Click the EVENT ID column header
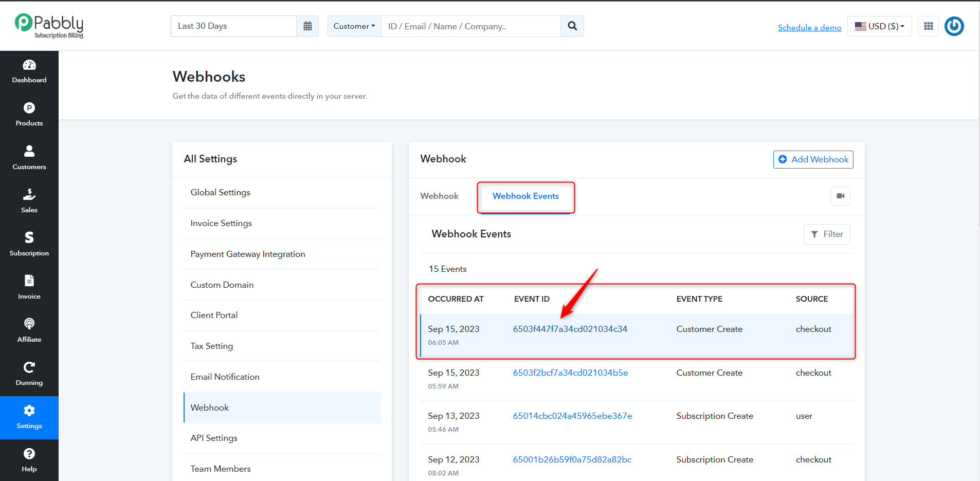The width and height of the screenshot is (980, 481). click(x=532, y=299)
